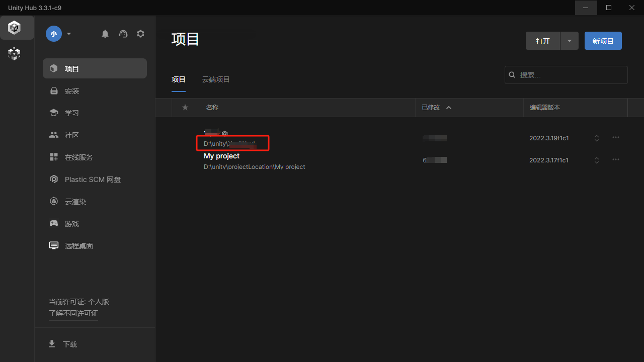Click the Plastic SCM hexagon icon

(x=54, y=179)
